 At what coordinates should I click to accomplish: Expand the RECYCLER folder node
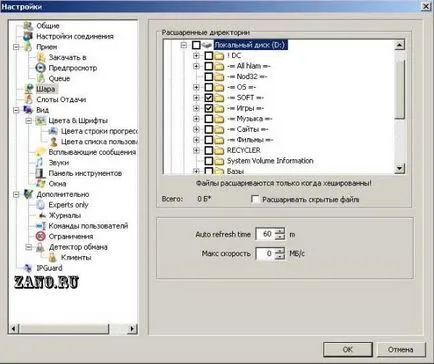pyautogui.click(x=196, y=150)
